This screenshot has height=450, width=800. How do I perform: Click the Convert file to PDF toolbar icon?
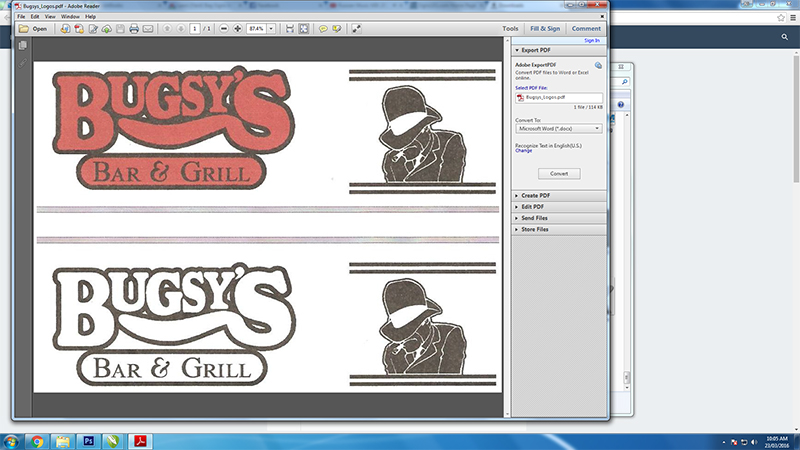tap(79, 29)
